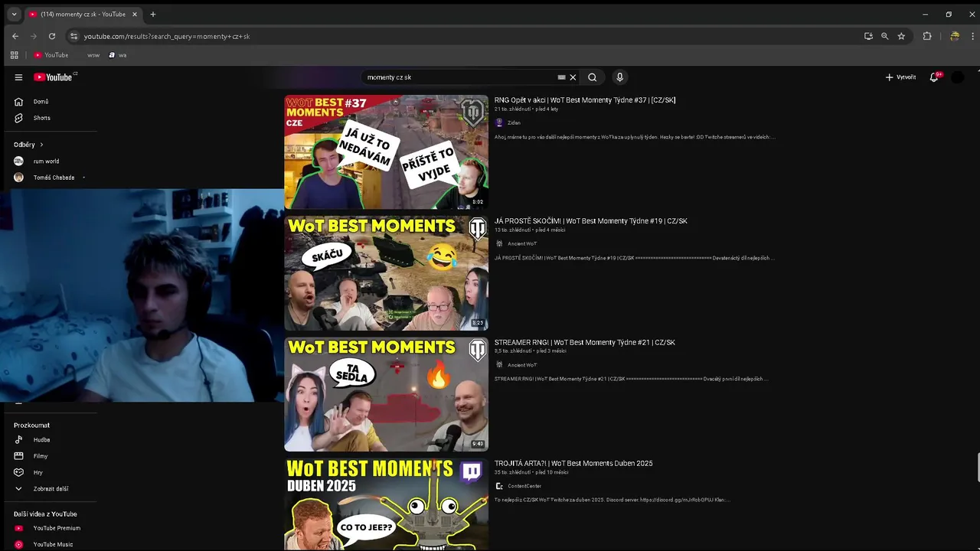Click the browser address bar URL
Viewport: 980px width, 551px height.
pos(167,36)
